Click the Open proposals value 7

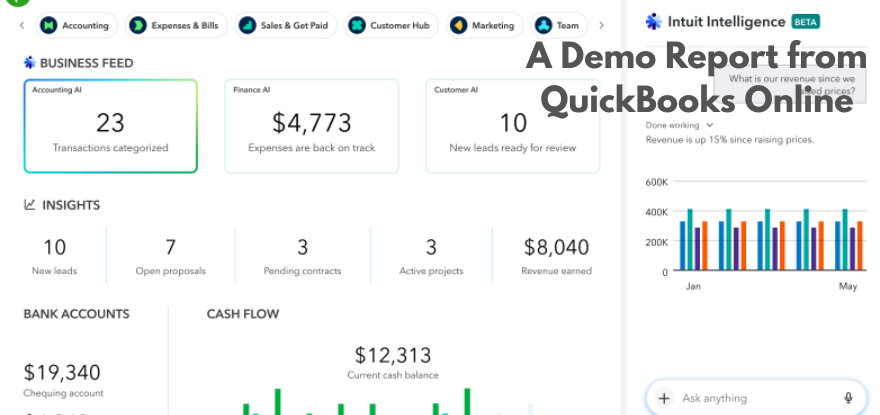171,247
